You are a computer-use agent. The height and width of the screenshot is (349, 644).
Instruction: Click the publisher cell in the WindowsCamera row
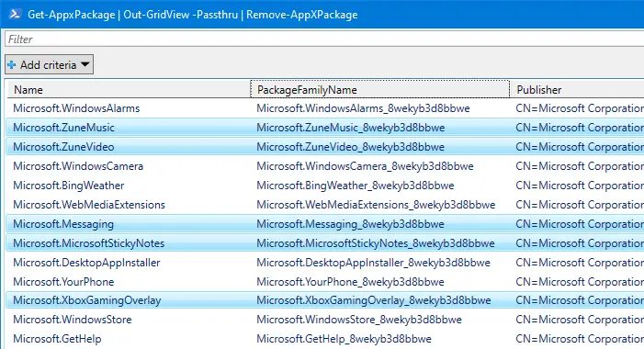point(580,166)
